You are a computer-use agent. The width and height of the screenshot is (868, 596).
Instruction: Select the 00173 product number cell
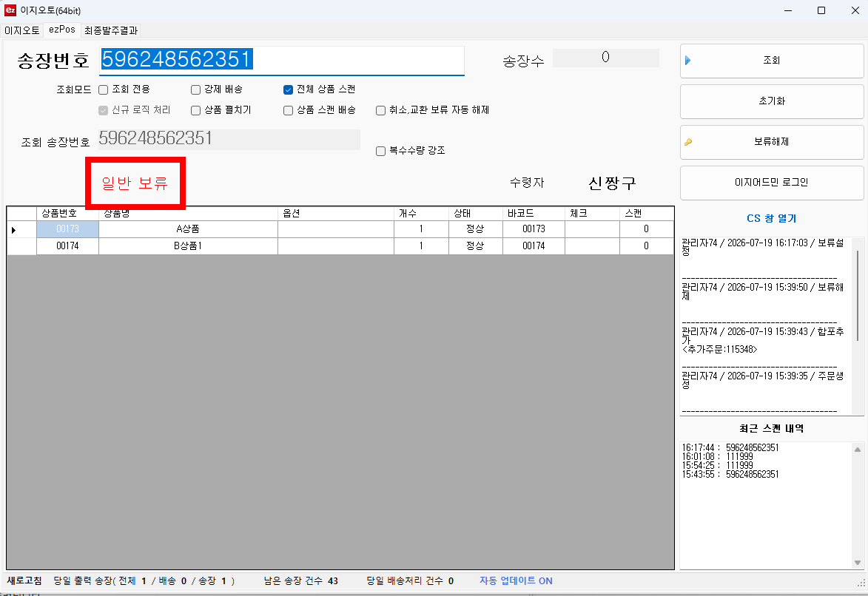tap(67, 229)
